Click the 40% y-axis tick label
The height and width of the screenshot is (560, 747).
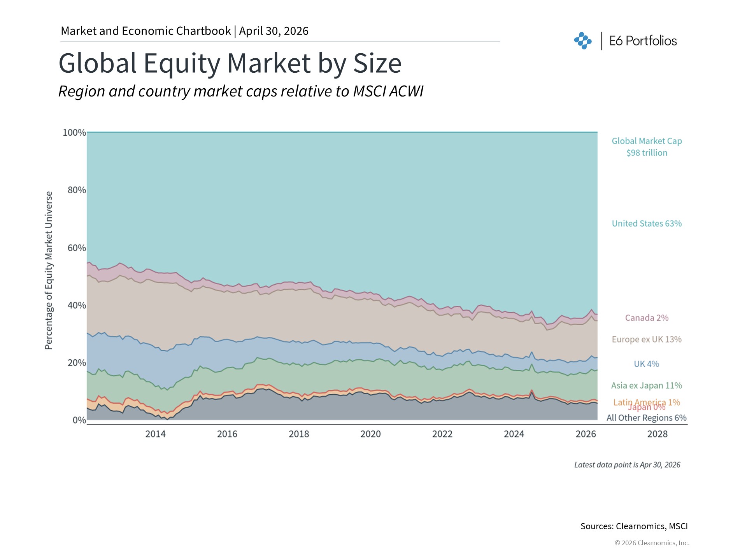click(76, 305)
